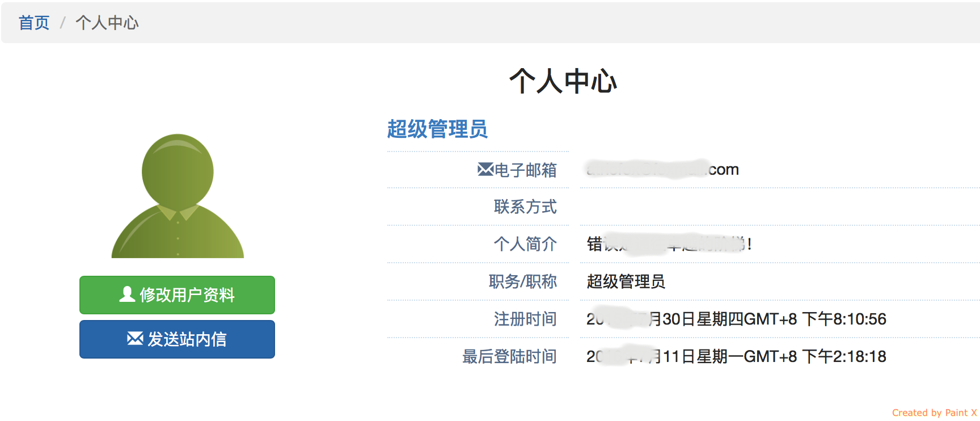Click 超级管理员 value in the 职务/职称 row
The width and height of the screenshot is (980, 421).
coord(626,281)
